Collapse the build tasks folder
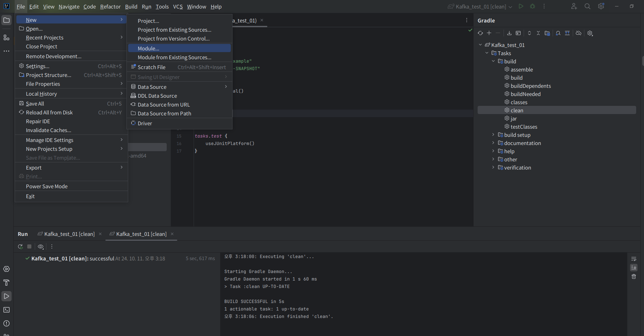This screenshot has height=336, width=644. [x=493, y=61]
